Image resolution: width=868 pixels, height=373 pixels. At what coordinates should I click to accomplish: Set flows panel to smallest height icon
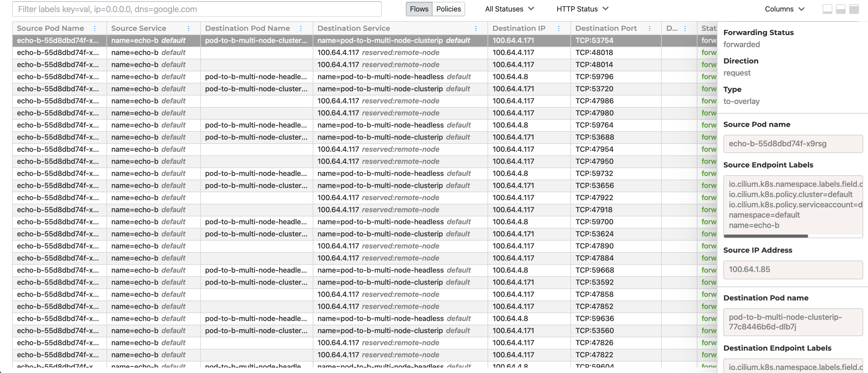(827, 9)
